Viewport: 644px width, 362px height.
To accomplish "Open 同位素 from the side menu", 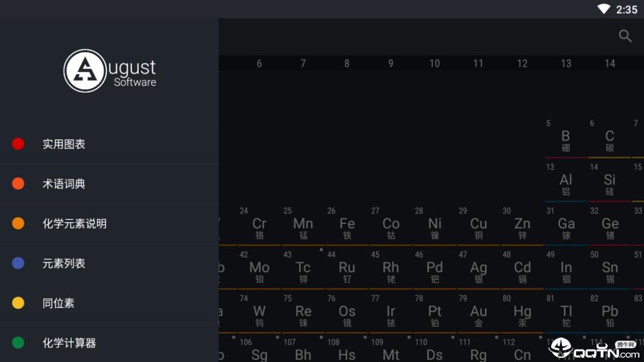I will pos(59,303).
